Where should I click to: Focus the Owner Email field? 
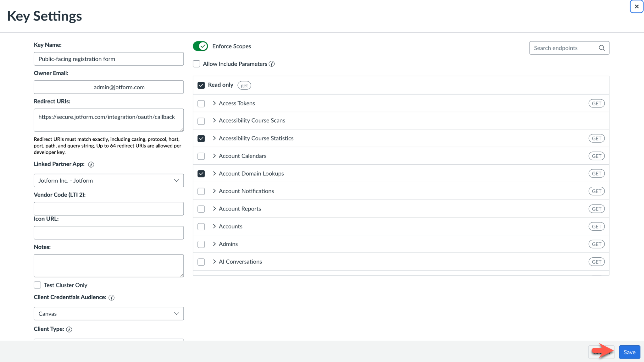click(109, 87)
